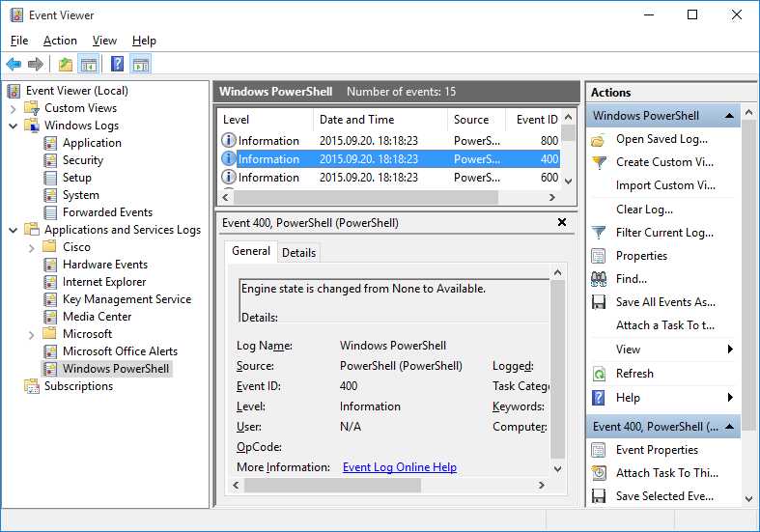Click Event Properties action icon
The height and width of the screenshot is (532, 760).
point(599,450)
